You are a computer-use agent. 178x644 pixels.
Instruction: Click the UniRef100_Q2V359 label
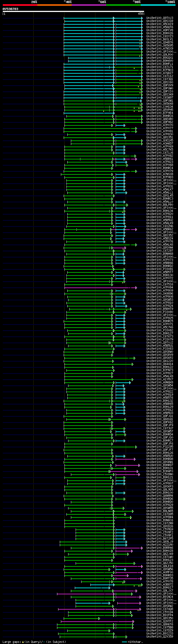coord(160,636)
